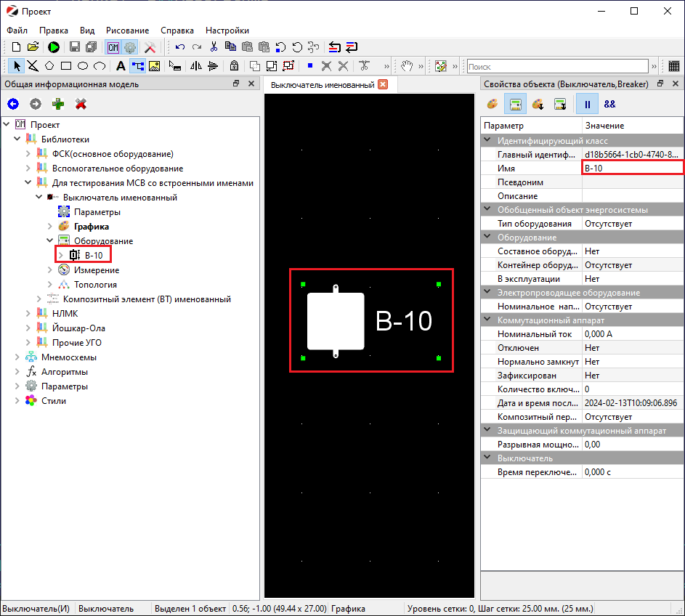Collapse the Коммутационный аппарат property group

pos(487,320)
